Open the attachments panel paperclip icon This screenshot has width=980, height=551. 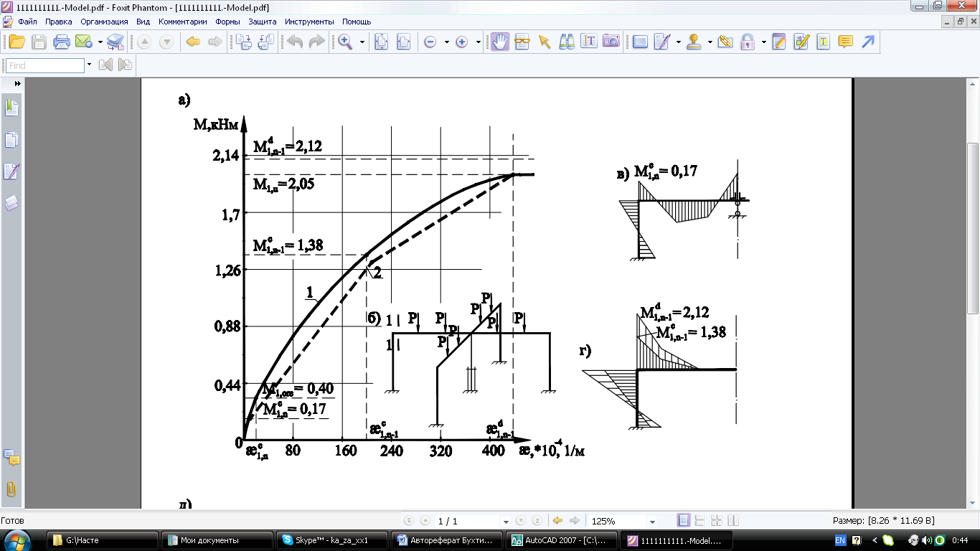click(x=11, y=489)
